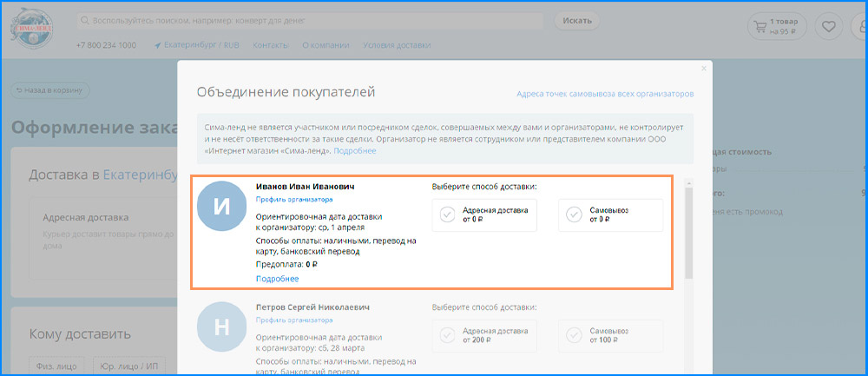Open the Контакты menu item
868x376 pixels.
click(x=271, y=45)
